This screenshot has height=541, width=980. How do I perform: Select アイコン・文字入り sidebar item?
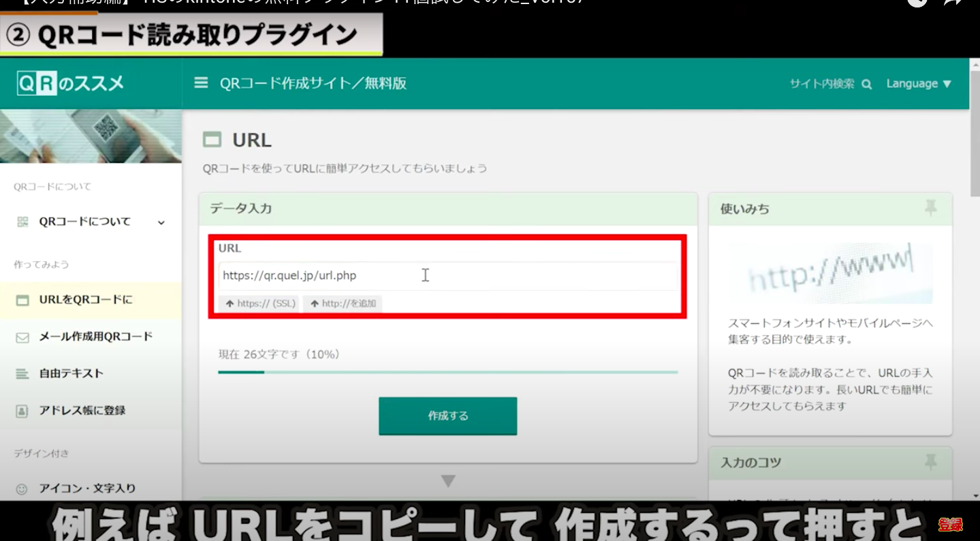(86, 488)
